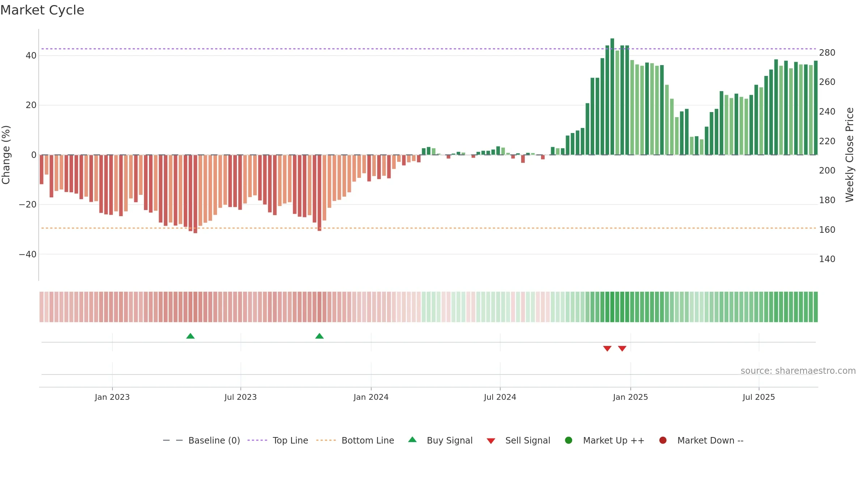The image size is (868, 488).
Task: Click the −20 tick on the left axis
Action: coord(28,205)
